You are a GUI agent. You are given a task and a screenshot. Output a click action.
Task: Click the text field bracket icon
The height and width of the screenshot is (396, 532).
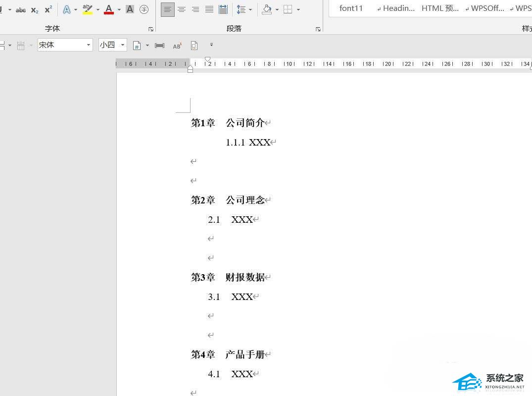pyautogui.click(x=159, y=46)
